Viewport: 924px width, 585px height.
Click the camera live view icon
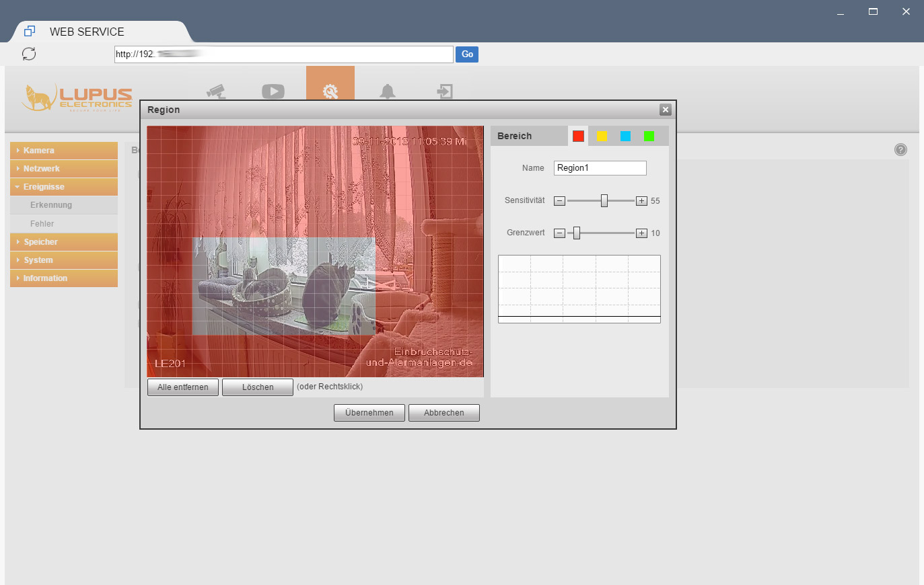pyautogui.click(x=216, y=91)
